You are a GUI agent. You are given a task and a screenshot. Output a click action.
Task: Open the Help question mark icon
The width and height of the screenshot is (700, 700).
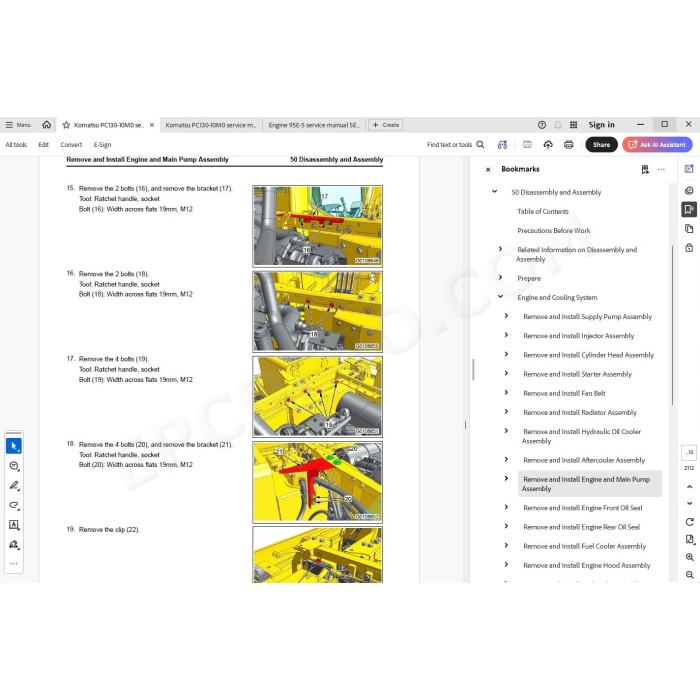542,125
